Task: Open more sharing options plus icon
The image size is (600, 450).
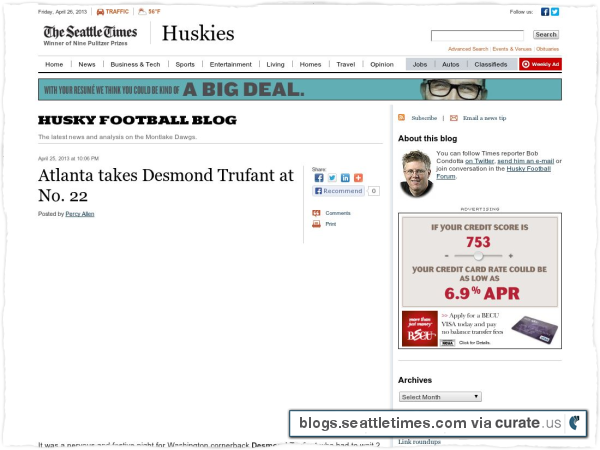Action: pyautogui.click(x=358, y=178)
